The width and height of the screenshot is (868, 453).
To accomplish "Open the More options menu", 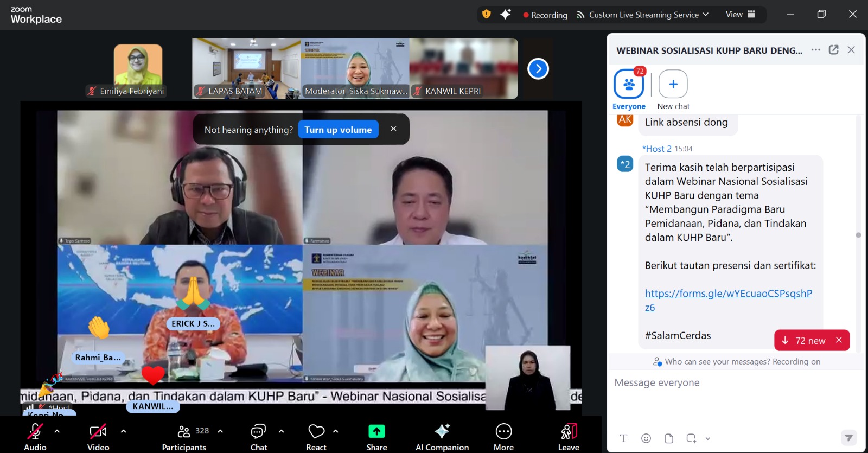I will point(503,437).
